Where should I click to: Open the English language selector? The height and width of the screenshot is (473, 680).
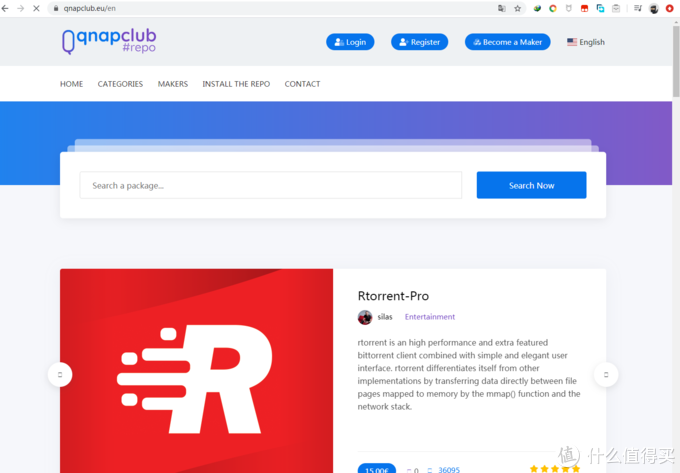pyautogui.click(x=586, y=42)
